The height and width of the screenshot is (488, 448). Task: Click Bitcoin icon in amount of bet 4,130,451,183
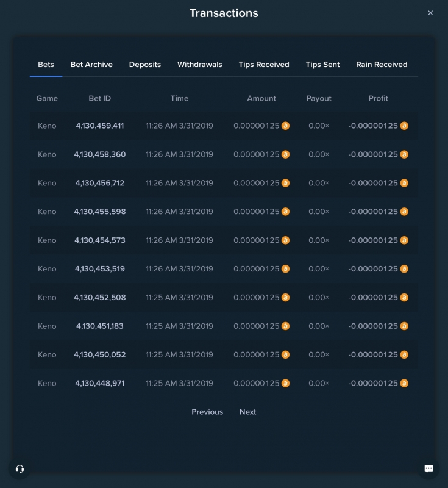[285, 326]
